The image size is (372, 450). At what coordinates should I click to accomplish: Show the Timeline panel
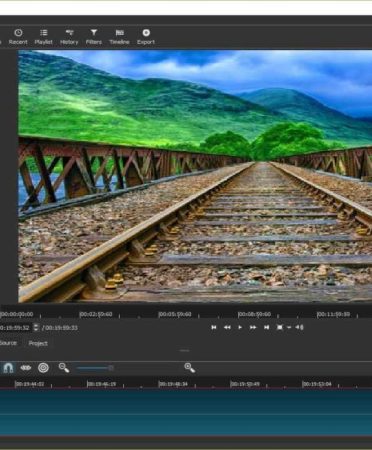pos(119,37)
